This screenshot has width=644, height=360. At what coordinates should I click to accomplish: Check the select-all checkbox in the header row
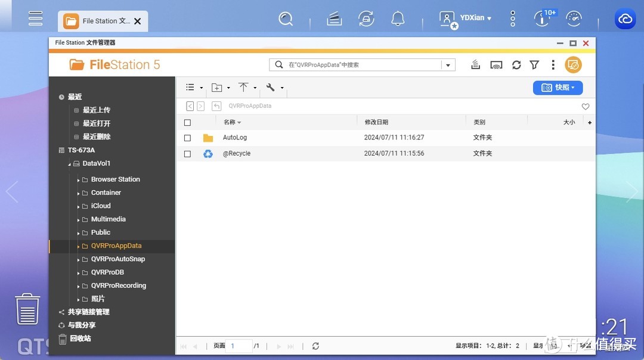coord(187,122)
